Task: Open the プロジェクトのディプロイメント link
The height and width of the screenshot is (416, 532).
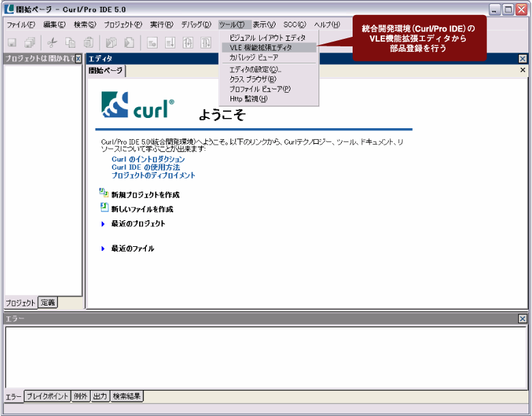Action: (153, 175)
